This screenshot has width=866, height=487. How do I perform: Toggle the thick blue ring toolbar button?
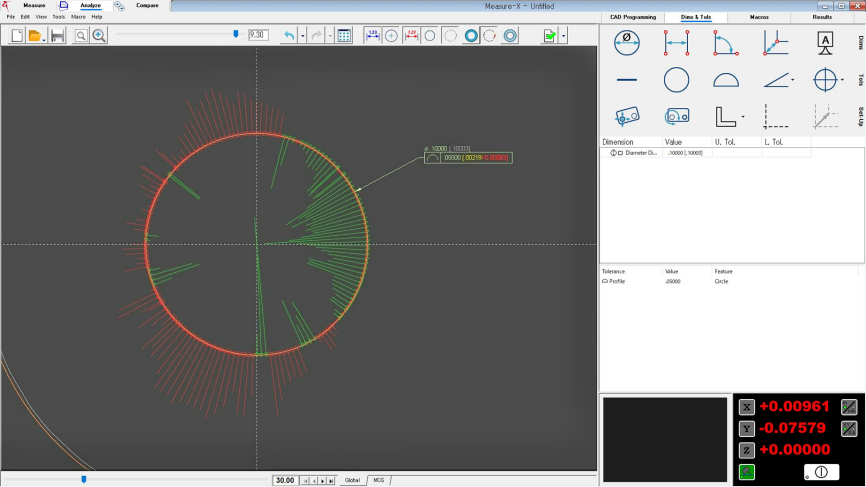(x=471, y=36)
